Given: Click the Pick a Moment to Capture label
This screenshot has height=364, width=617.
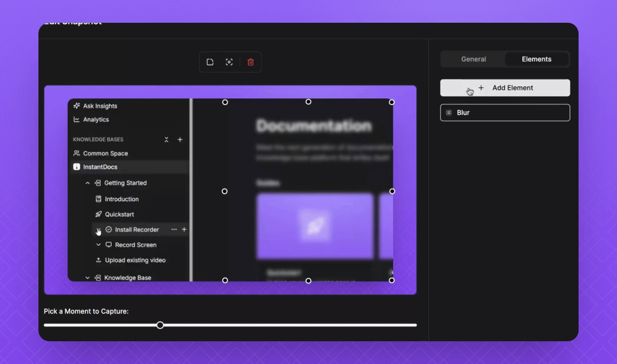Looking at the screenshot, I should (86, 311).
